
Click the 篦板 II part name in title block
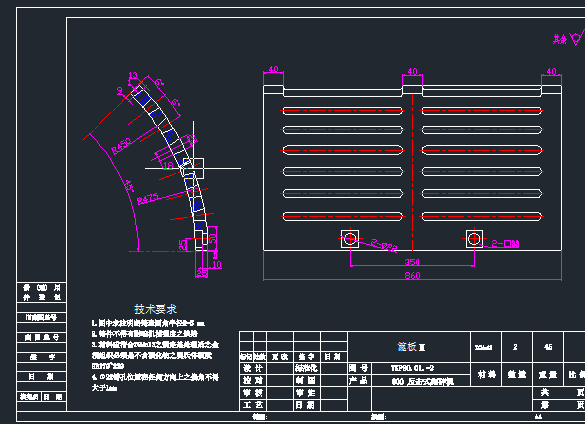pyautogui.click(x=412, y=347)
